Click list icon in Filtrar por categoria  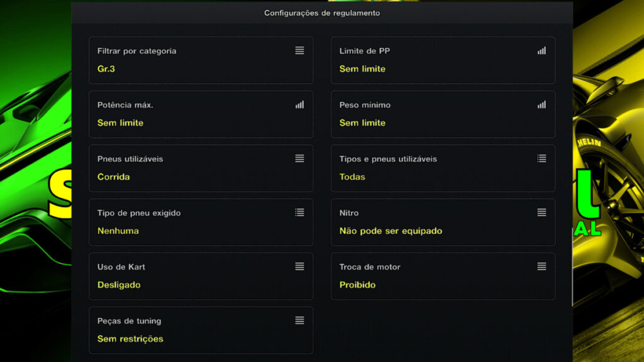coord(299,50)
